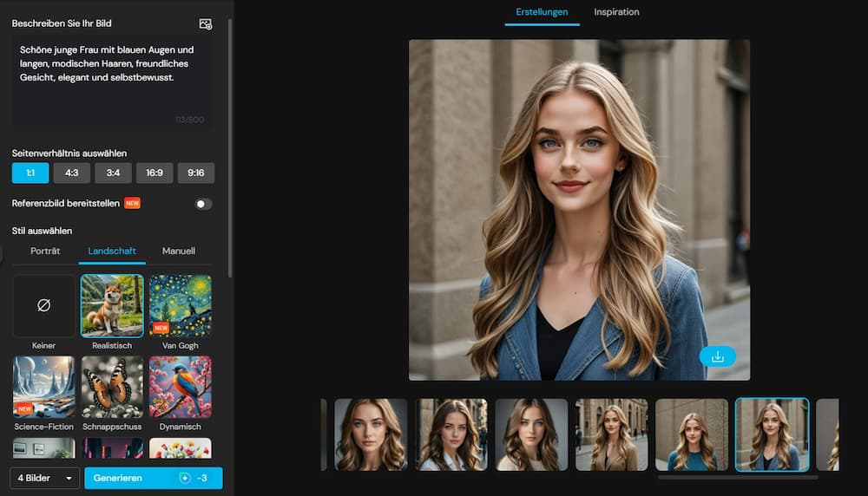Click the image description text field
Screen dimensions: 868x496
[111, 83]
